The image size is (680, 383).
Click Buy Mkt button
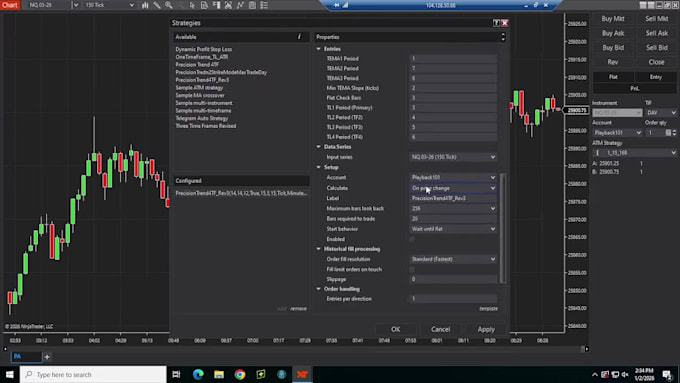click(x=613, y=19)
